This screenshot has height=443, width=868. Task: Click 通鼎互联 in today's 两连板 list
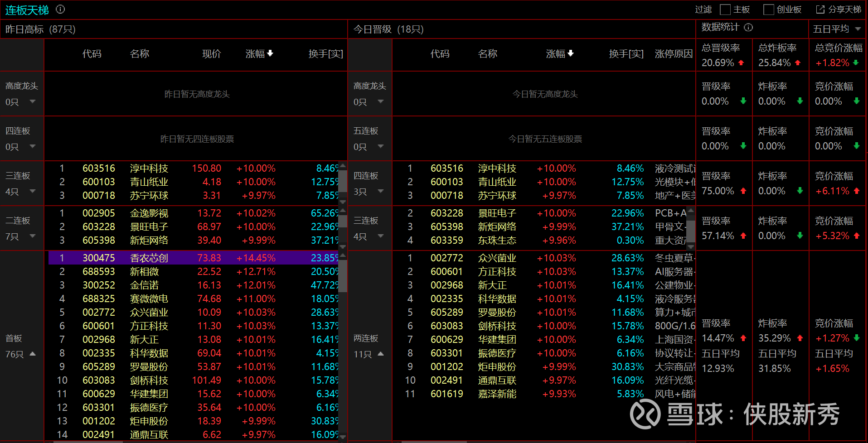point(497,380)
